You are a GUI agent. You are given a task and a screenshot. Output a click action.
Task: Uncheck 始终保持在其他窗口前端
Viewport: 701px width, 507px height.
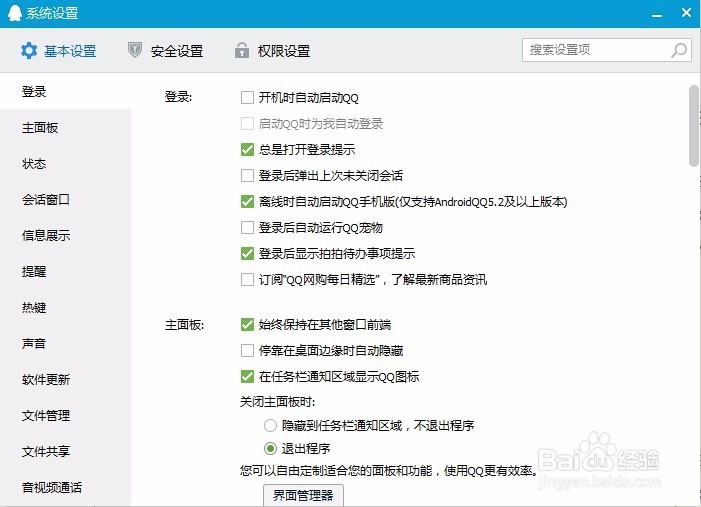click(x=247, y=324)
